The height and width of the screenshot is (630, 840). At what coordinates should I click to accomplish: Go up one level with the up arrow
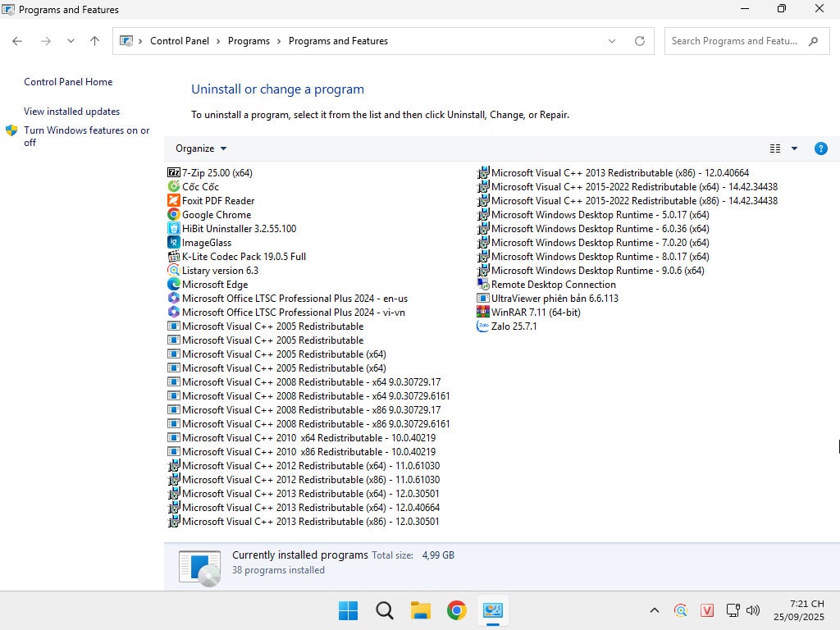[94, 41]
